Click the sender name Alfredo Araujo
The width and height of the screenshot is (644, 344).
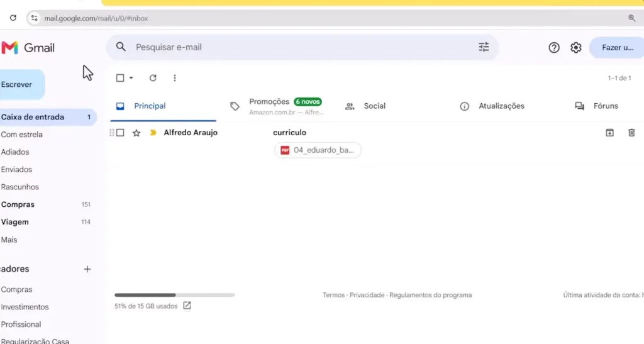191,133
